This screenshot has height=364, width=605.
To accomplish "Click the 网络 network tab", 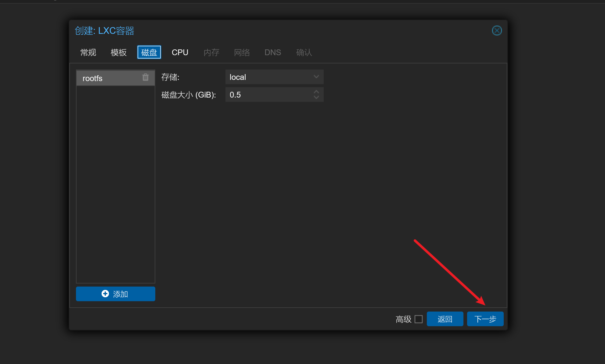I will [x=242, y=52].
